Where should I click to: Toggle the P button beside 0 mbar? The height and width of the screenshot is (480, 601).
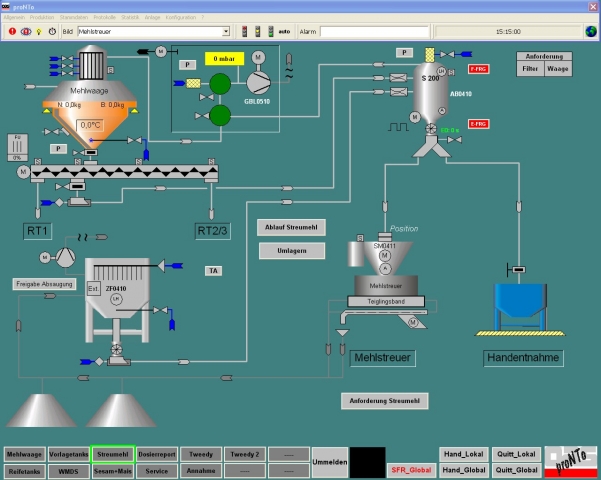[x=187, y=64]
